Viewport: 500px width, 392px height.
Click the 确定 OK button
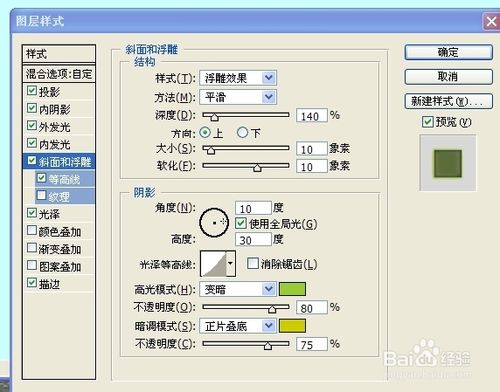point(448,53)
